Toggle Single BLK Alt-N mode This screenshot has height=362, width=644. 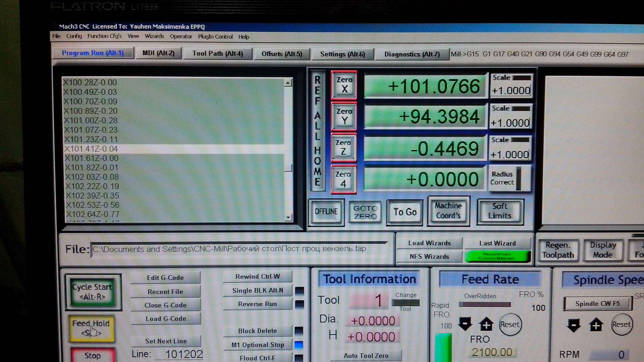(258, 291)
